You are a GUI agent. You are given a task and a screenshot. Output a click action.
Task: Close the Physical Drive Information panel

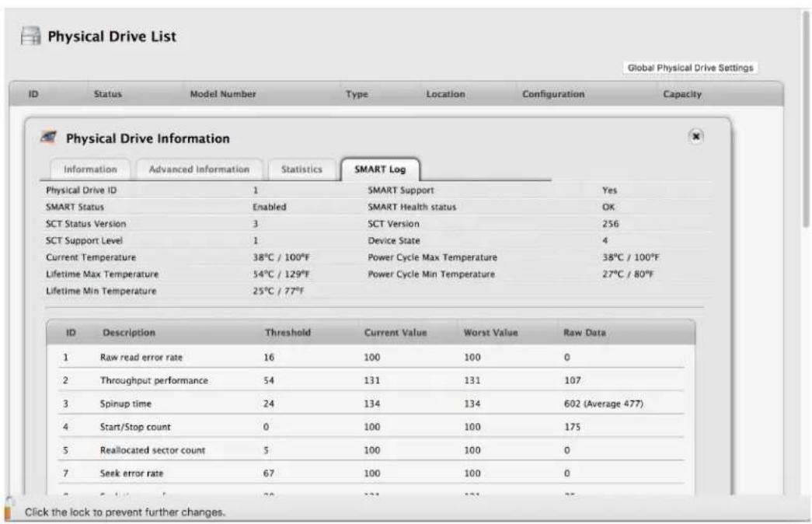click(x=696, y=136)
